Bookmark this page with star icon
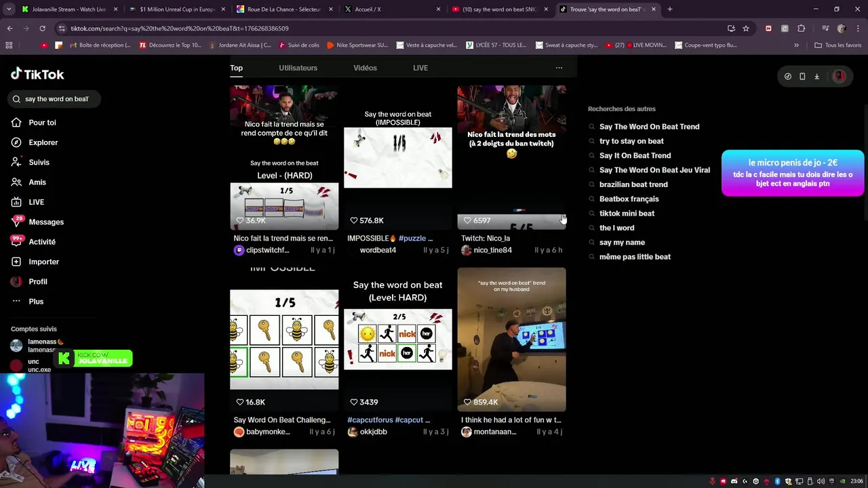868x488 pixels. tap(746, 28)
